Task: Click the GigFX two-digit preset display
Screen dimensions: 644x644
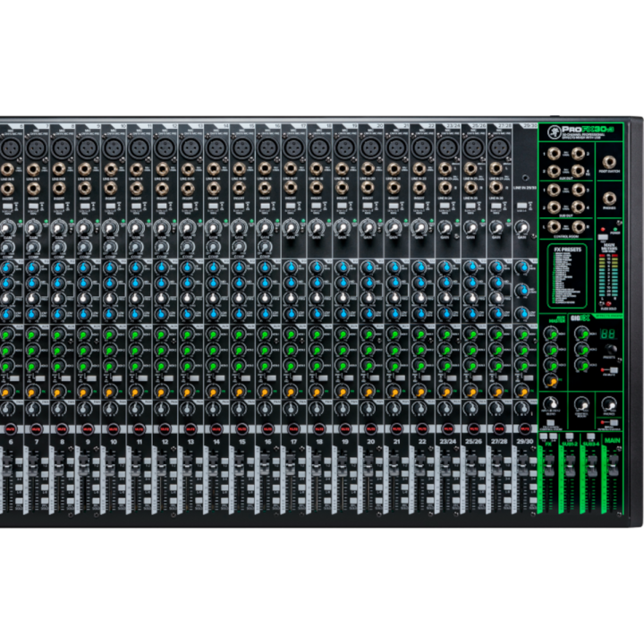Action: 607,334
